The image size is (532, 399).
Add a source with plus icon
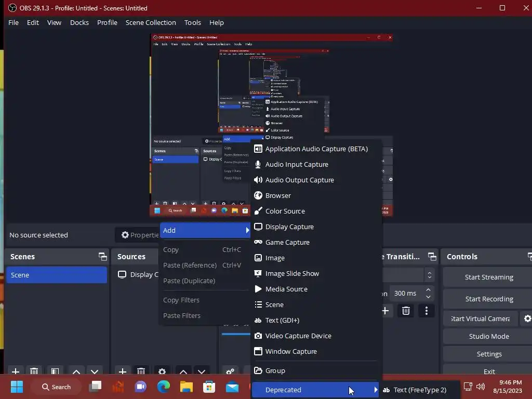123,371
